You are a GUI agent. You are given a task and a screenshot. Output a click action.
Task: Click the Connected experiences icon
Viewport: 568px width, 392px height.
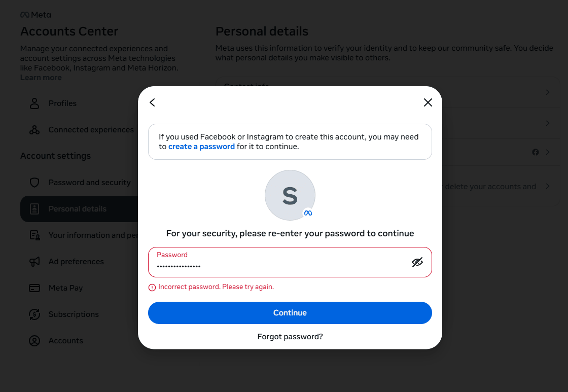[x=34, y=130]
